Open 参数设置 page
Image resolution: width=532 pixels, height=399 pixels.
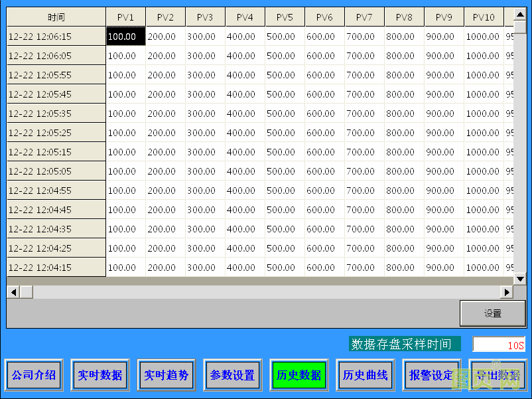(x=232, y=375)
